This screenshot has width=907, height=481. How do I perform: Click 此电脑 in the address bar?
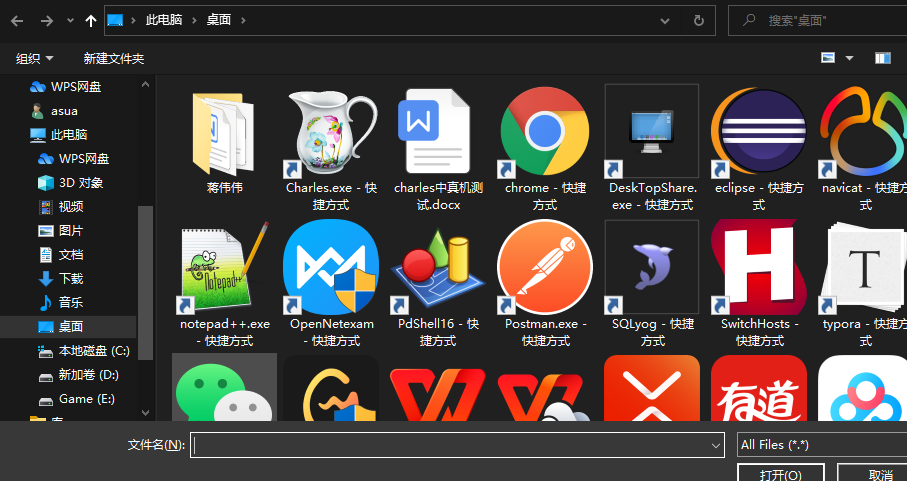(x=164, y=20)
